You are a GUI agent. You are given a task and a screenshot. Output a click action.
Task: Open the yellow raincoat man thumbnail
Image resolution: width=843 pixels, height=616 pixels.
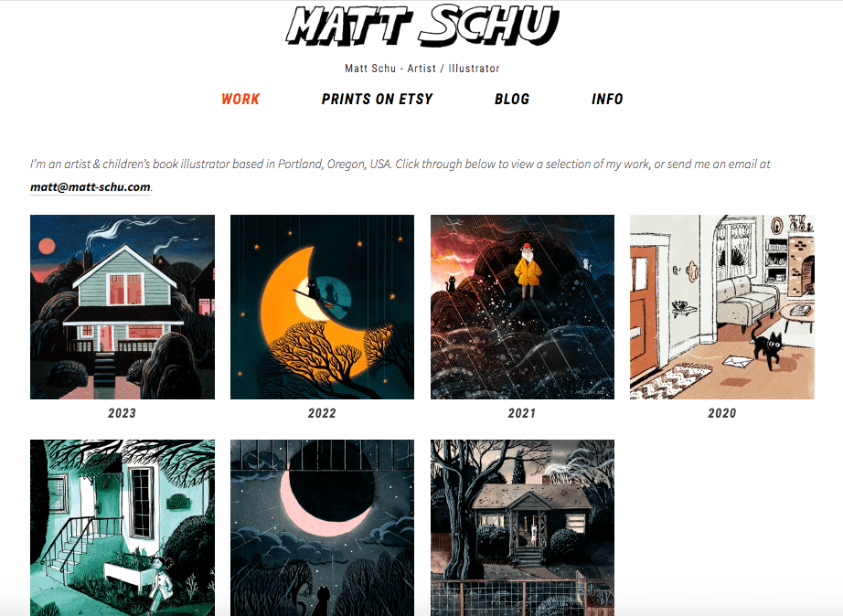pyautogui.click(x=522, y=307)
